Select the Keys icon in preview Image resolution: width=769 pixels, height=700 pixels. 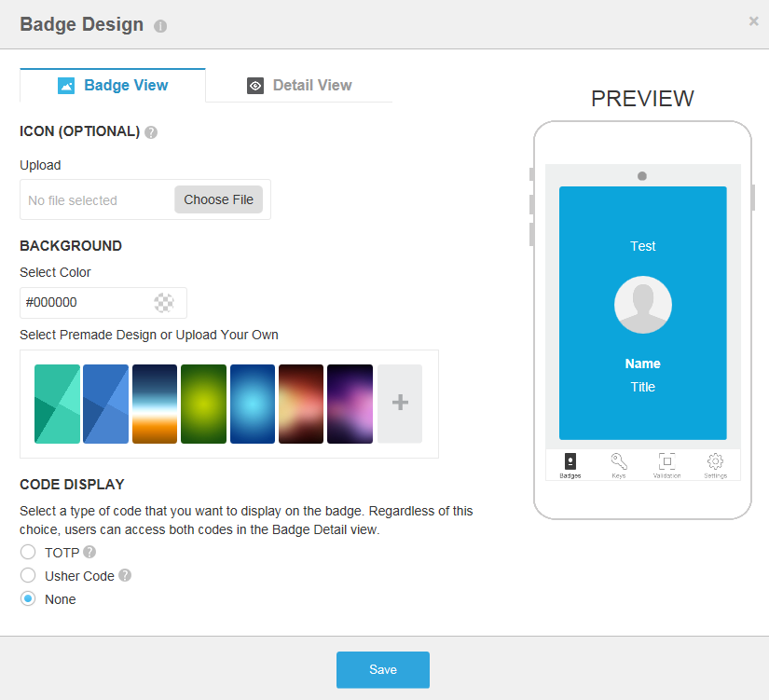[x=618, y=461]
